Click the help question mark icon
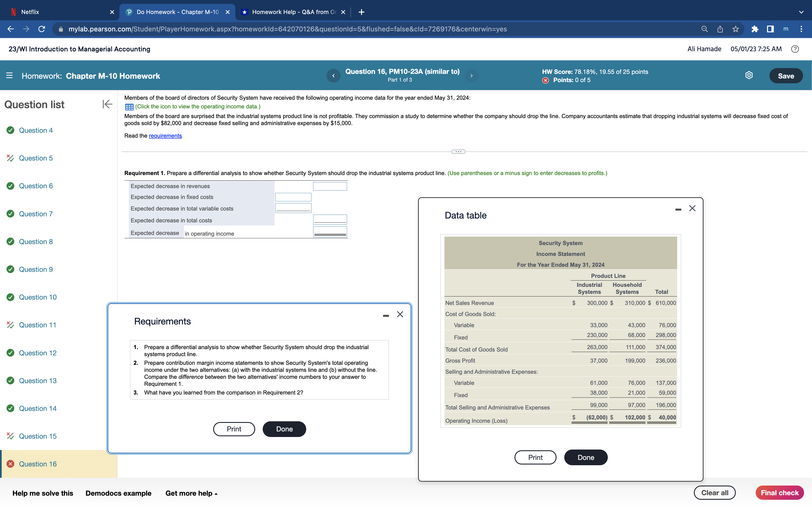Viewport: 812px width, 507px height. [x=795, y=49]
